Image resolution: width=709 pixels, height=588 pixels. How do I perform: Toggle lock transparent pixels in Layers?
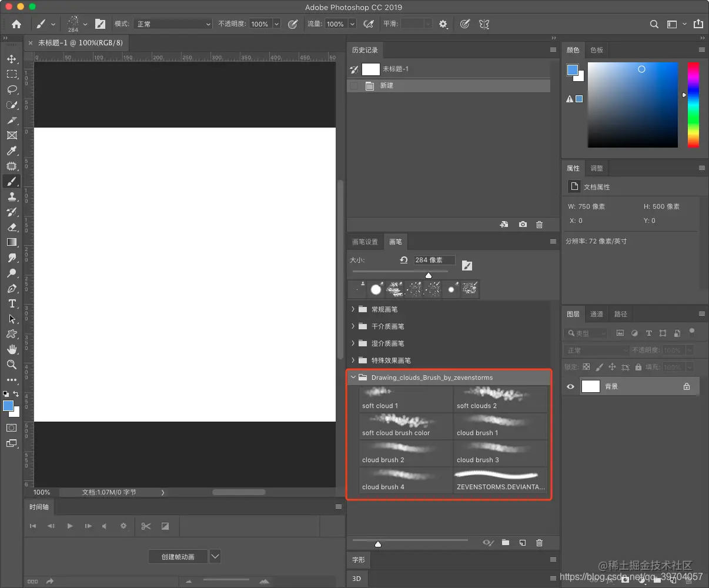pos(586,367)
